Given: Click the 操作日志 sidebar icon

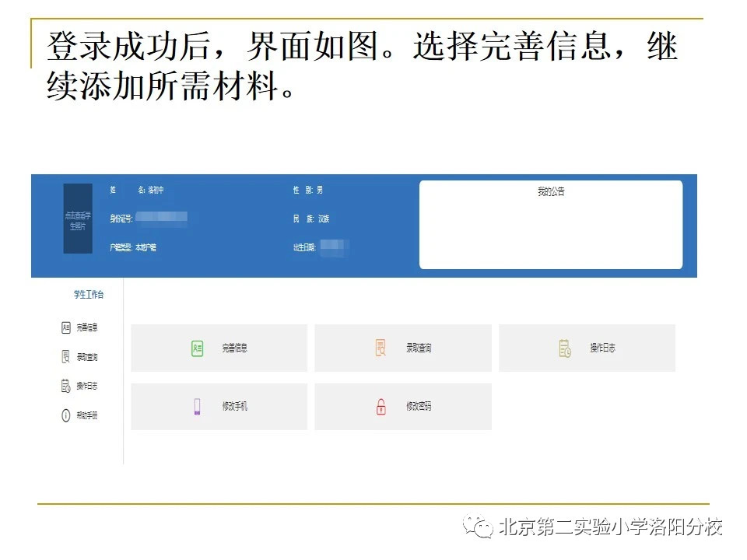Looking at the screenshot, I should point(66,386).
